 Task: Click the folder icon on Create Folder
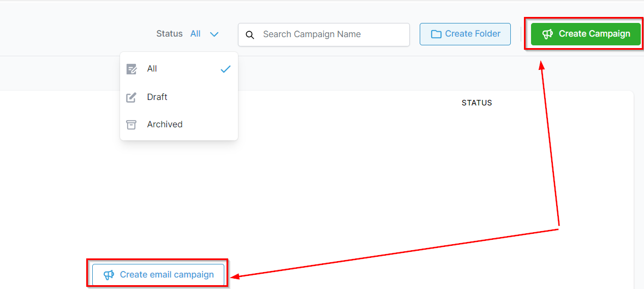click(x=436, y=34)
